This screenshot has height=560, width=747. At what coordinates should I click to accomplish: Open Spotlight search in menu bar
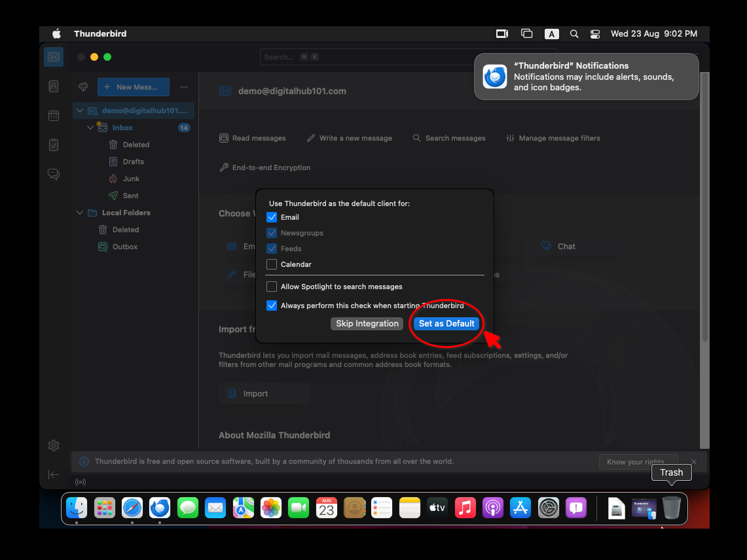point(574,34)
